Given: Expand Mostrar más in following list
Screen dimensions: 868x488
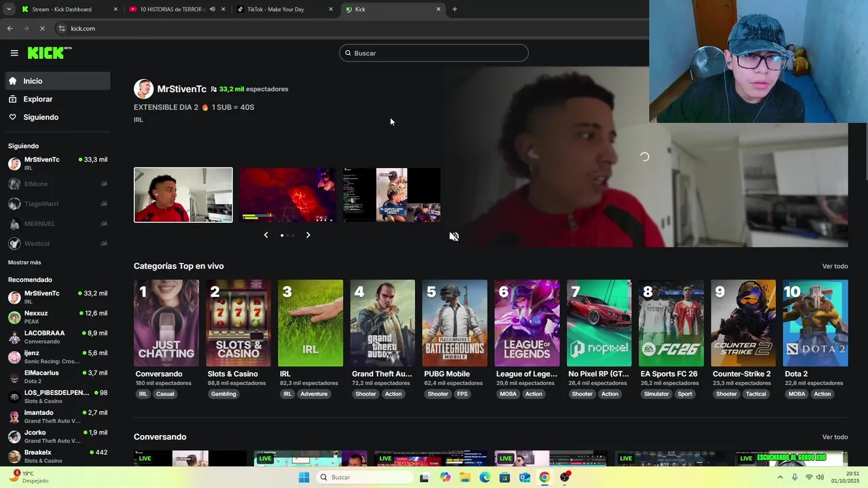Looking at the screenshot, I should [x=24, y=262].
